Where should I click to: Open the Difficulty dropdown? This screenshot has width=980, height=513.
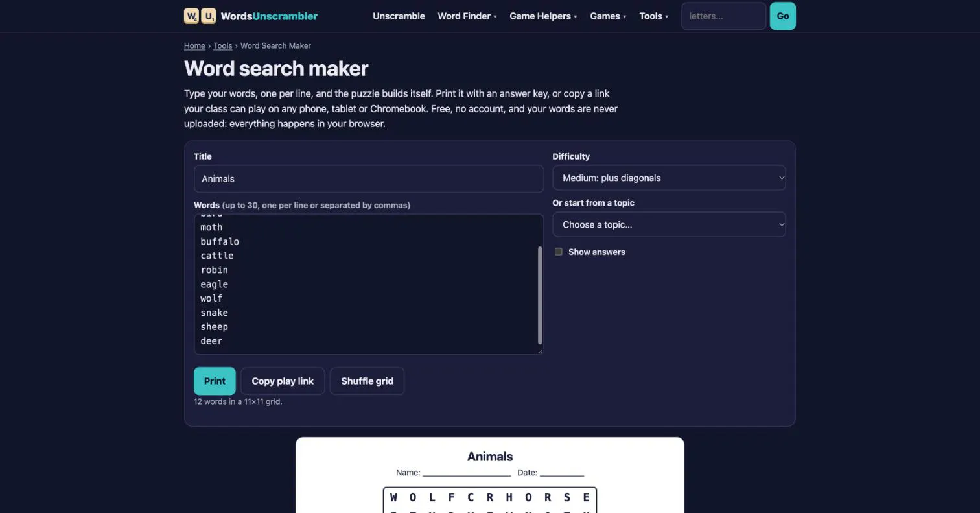[x=669, y=178]
